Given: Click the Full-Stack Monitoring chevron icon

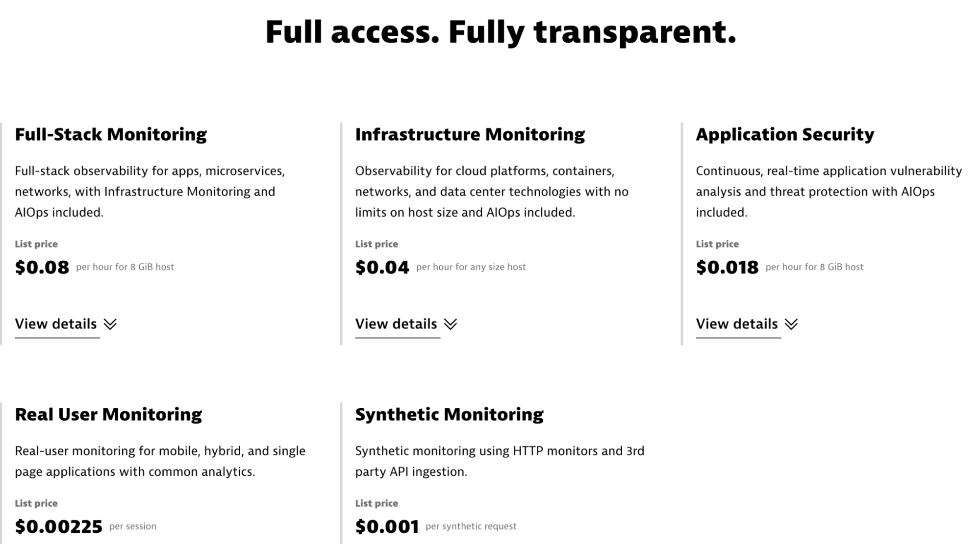Looking at the screenshot, I should pos(111,323).
